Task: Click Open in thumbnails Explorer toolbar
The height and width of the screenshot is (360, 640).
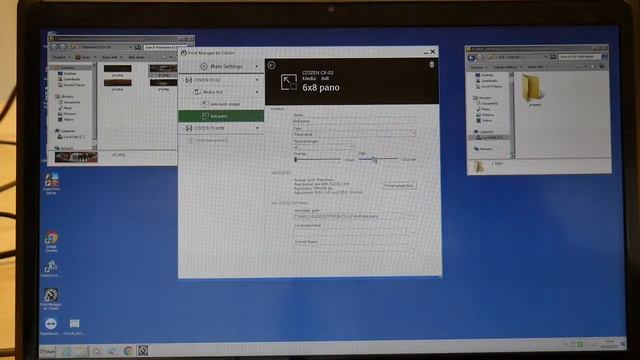Action: click(x=84, y=57)
